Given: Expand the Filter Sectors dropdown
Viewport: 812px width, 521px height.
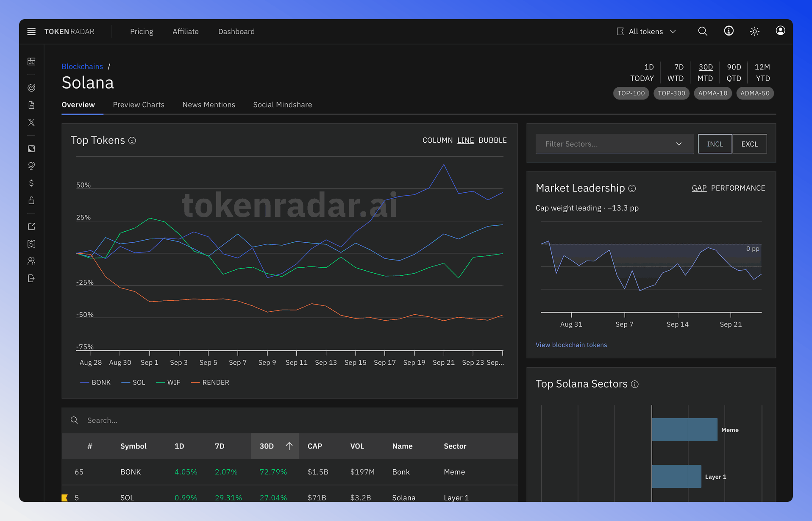Looking at the screenshot, I should click(615, 144).
